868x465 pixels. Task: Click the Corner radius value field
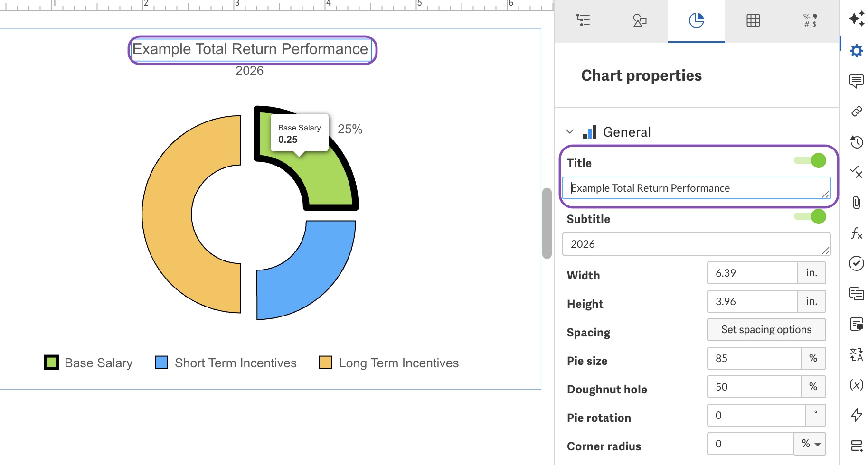click(751, 444)
